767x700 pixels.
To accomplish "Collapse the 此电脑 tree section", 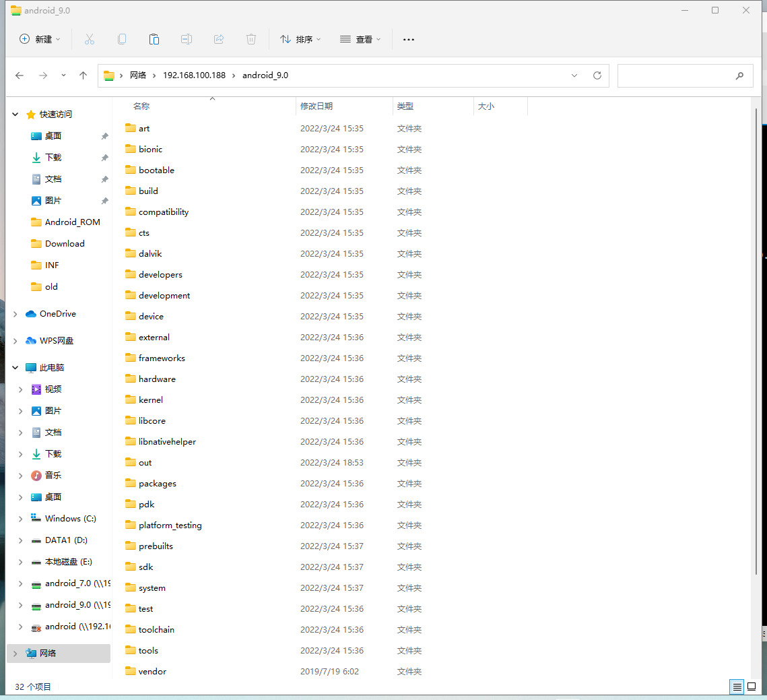I will pyautogui.click(x=15, y=368).
